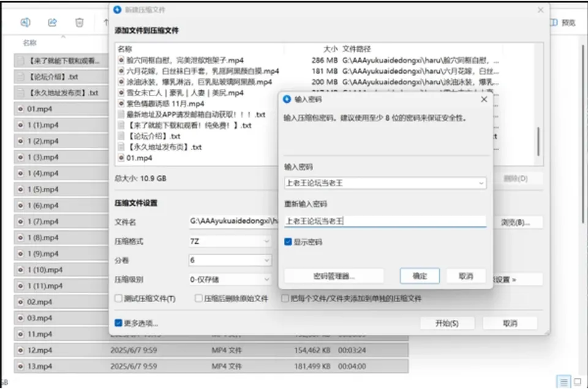Open the 密码管理器 button
588x389 pixels.
click(334, 276)
